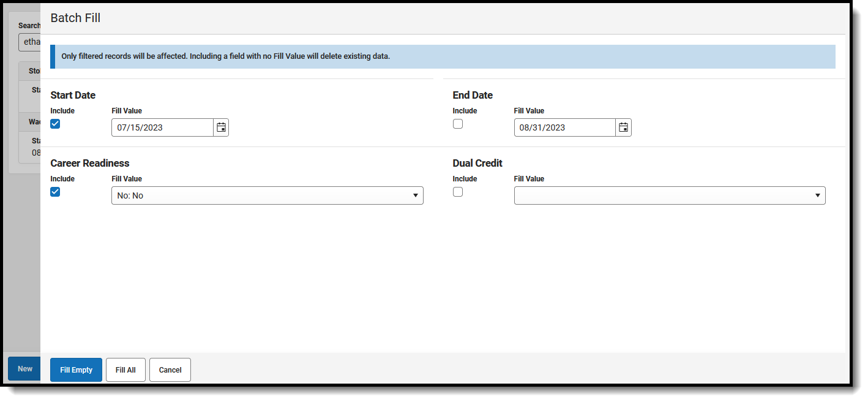Click the Search field in the background panel
Image resolution: width=868 pixels, height=402 pixels.
click(x=29, y=42)
